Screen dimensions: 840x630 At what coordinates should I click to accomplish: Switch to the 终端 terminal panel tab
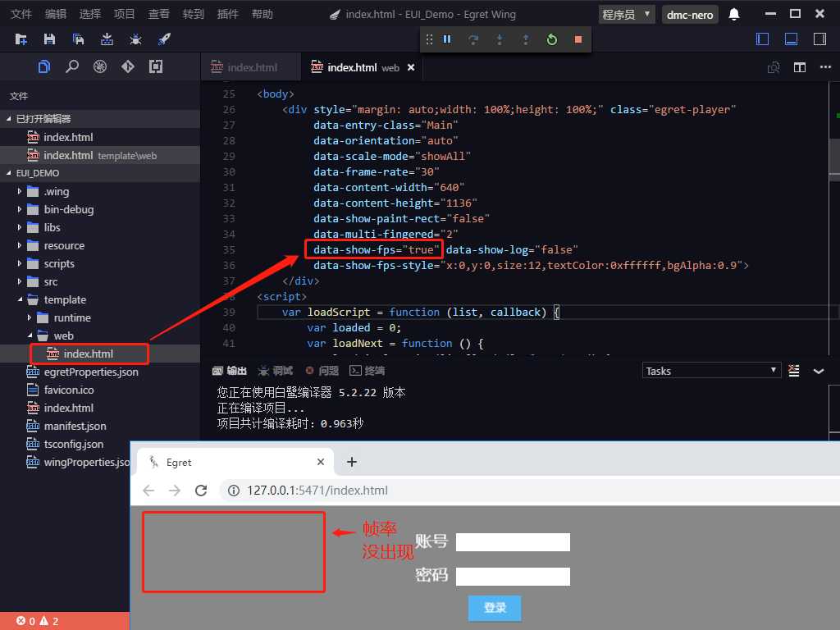coord(367,371)
